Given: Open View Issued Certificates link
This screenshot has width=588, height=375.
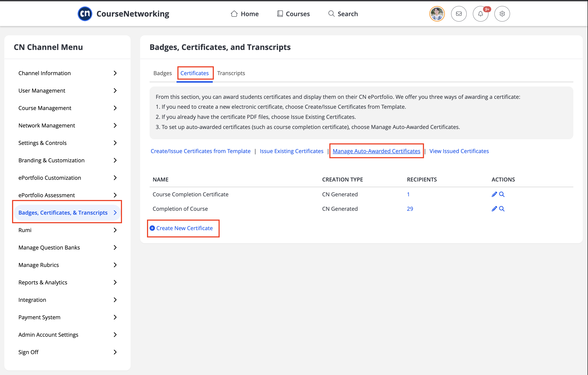Looking at the screenshot, I should point(459,151).
